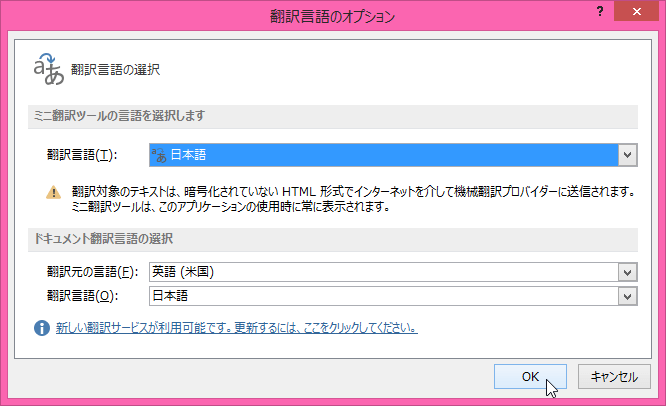Click the 翻訳言語(O) label

83,295
